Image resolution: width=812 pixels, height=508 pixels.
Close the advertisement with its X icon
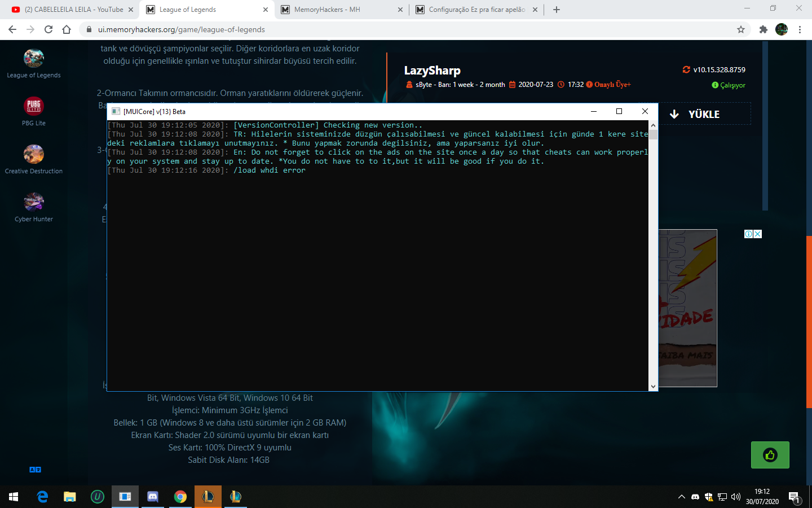(757, 234)
